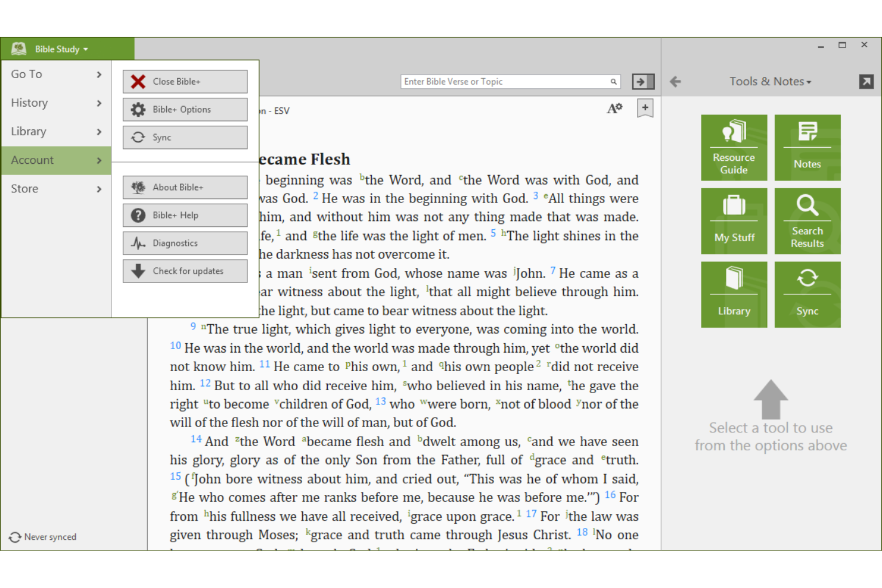882x588 pixels.
Task: Click the Account submenu chevron
Action: pyautogui.click(x=99, y=160)
